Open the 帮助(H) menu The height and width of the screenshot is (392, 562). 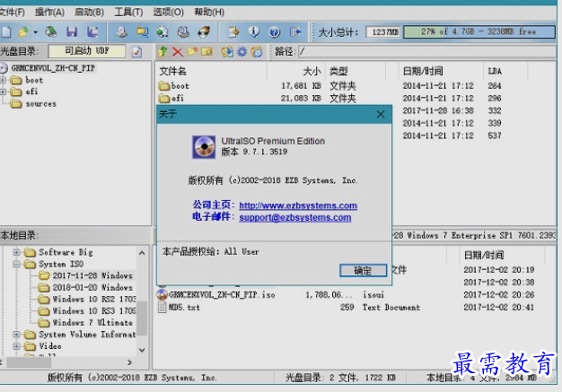coord(209,13)
